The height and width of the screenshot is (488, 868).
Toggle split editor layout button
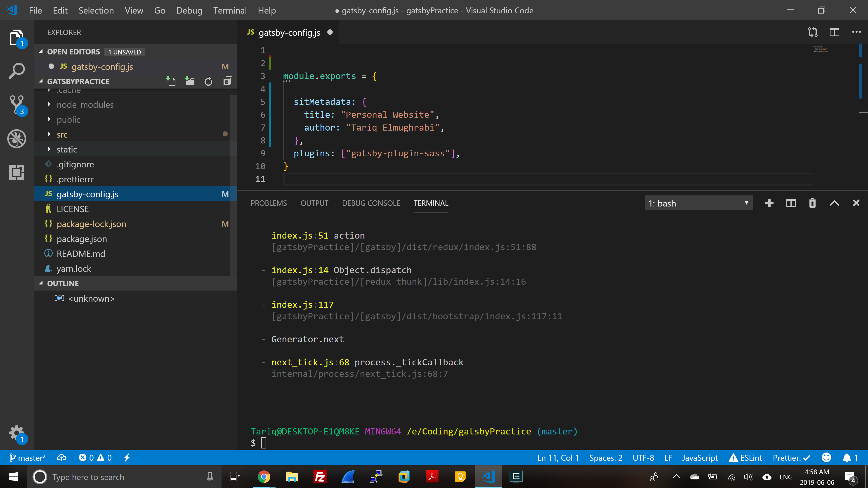834,32
